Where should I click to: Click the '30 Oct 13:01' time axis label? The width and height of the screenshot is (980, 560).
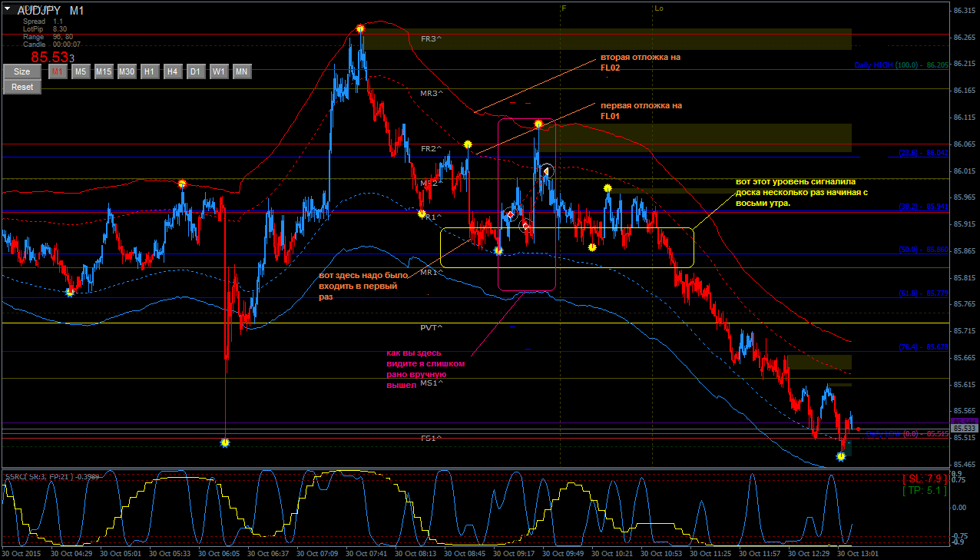click(857, 553)
